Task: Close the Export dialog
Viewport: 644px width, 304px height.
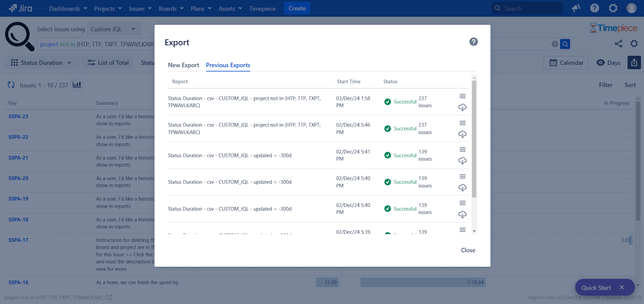Action: coord(468,250)
